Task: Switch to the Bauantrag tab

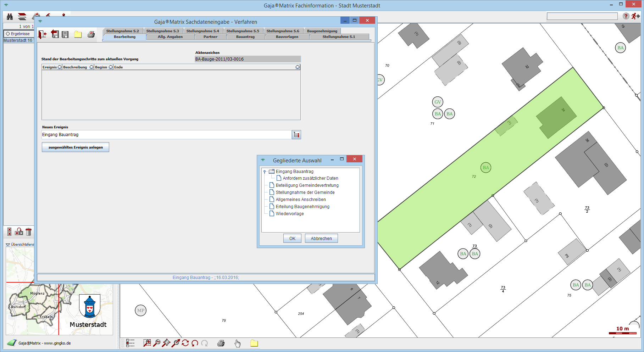Action: [x=245, y=37]
